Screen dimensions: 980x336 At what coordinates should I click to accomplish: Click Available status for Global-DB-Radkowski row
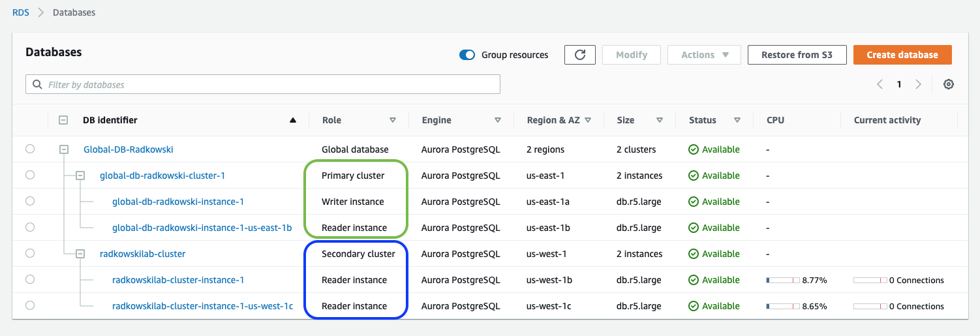coord(714,149)
